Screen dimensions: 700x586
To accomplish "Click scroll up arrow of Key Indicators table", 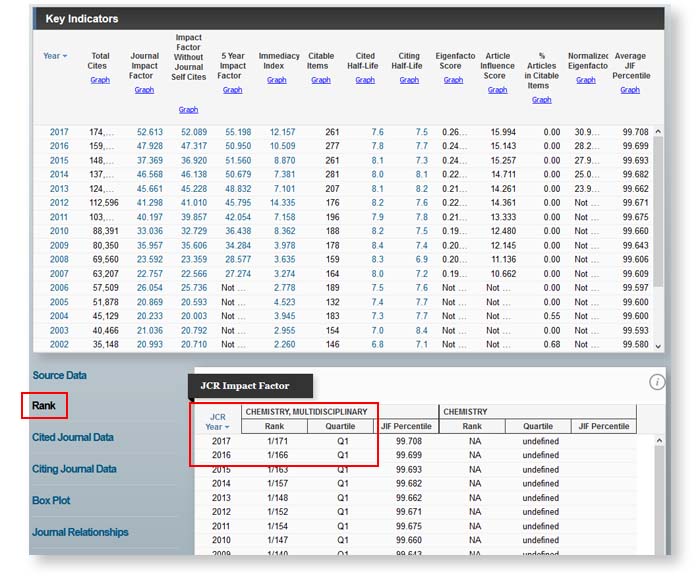I will coord(658,132).
